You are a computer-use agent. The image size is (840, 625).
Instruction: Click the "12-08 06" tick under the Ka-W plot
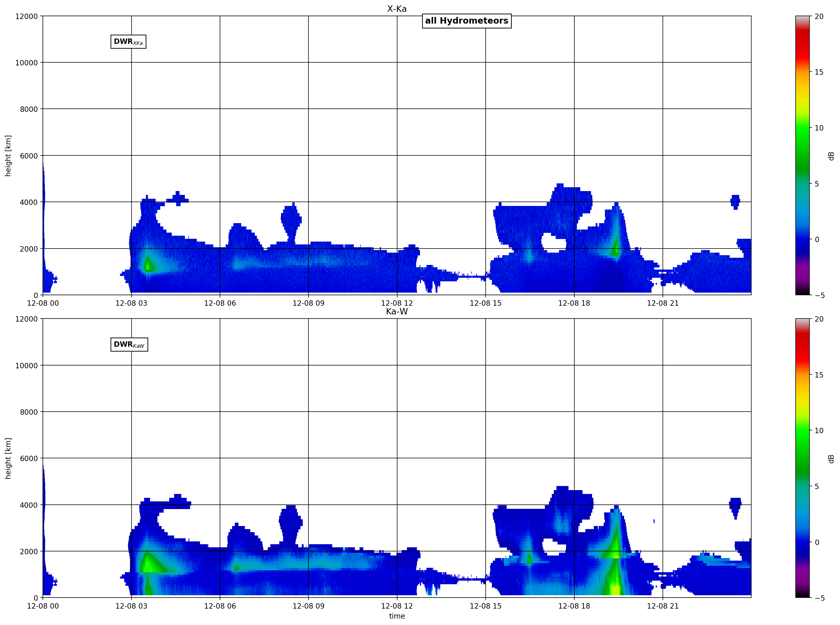click(220, 606)
